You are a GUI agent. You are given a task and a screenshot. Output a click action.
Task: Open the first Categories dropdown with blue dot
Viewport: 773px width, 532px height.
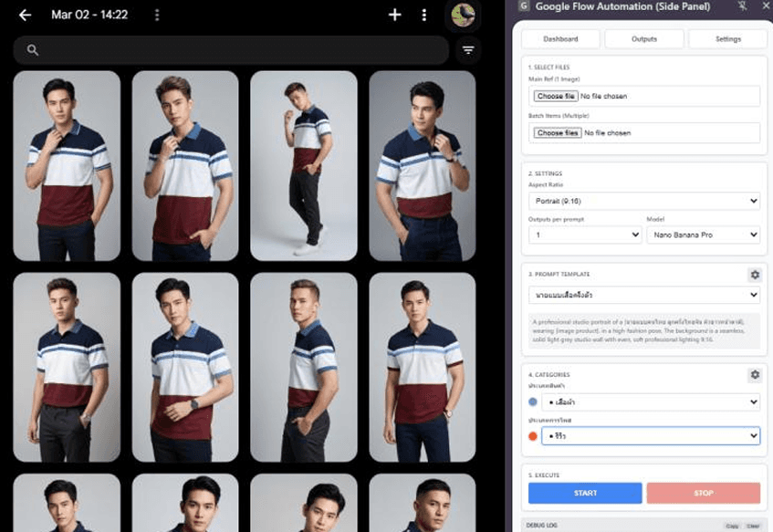pos(651,402)
